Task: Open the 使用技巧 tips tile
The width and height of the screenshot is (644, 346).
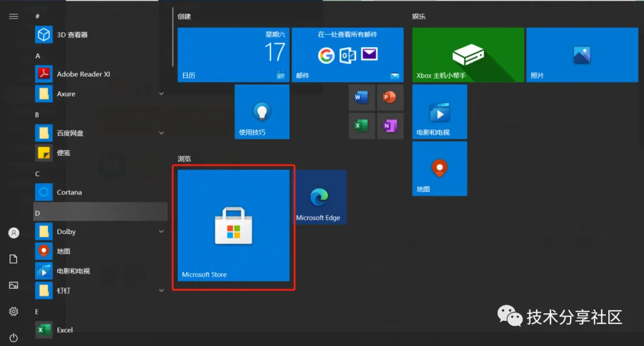Action: tap(262, 112)
